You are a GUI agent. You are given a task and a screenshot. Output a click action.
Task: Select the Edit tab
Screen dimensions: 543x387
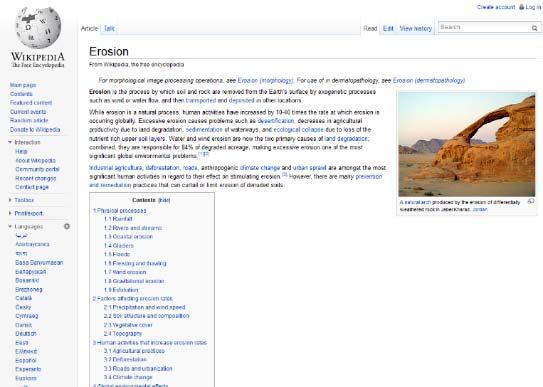coord(388,28)
